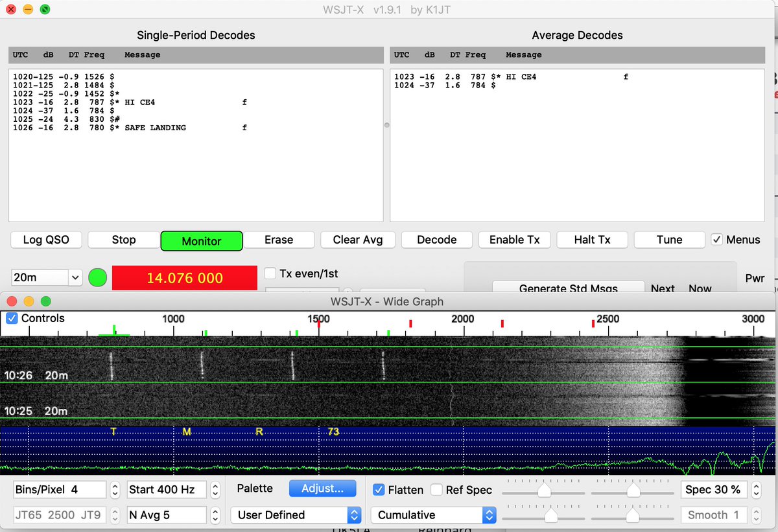Toggle the Menus checkbox
Viewport: 778px width, 532px height.
[x=716, y=240]
